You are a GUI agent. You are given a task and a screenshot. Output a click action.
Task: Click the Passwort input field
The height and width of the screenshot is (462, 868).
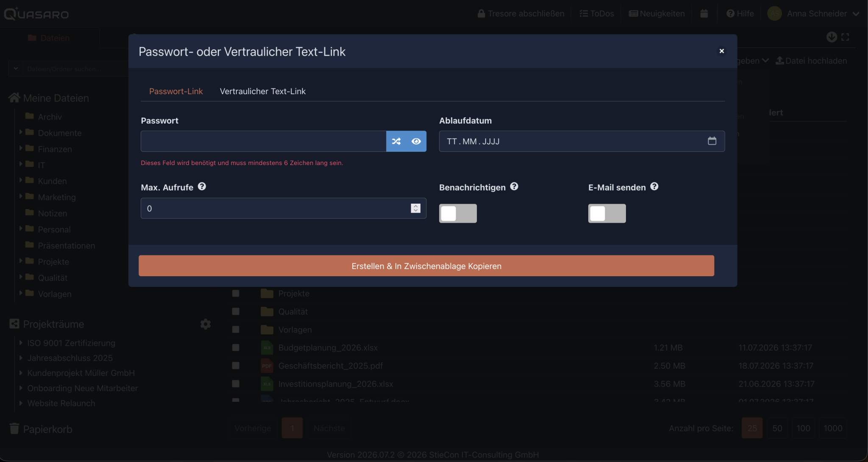click(x=263, y=141)
